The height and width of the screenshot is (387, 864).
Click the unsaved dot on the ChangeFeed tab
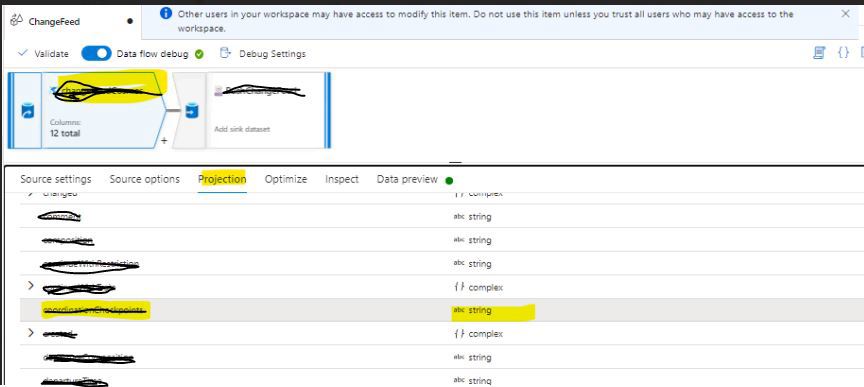coord(129,22)
